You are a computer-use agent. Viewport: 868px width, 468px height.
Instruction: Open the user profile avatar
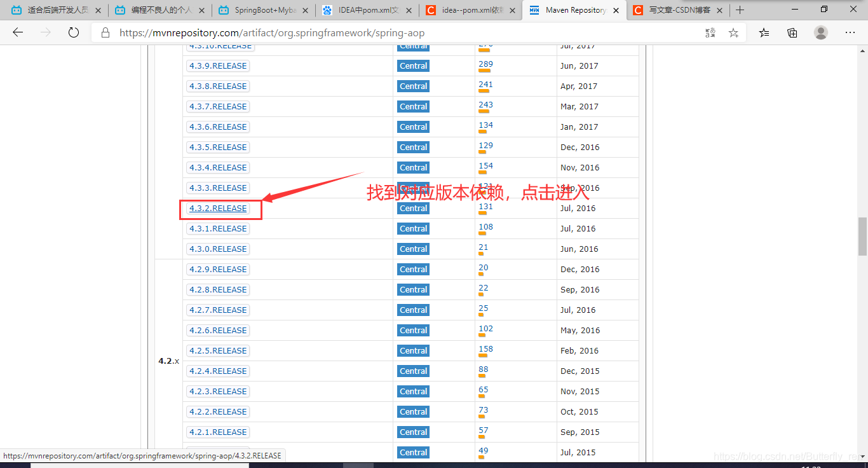[x=821, y=32]
